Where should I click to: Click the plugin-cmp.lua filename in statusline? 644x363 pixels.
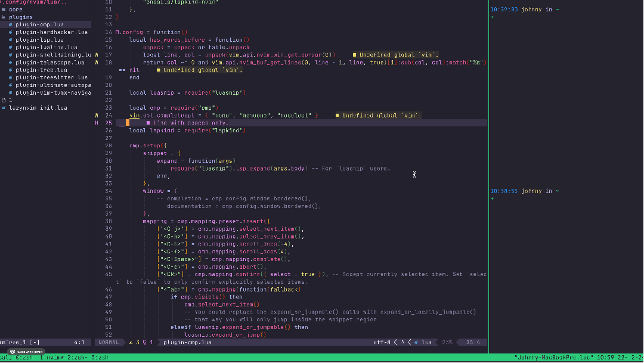187,342
